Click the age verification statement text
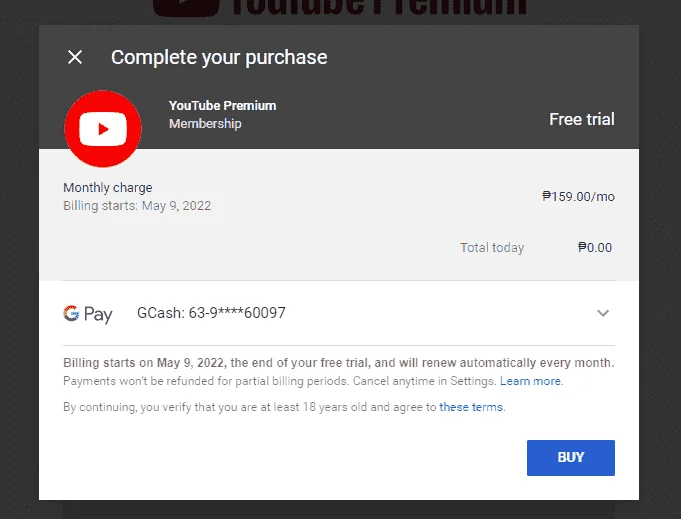 point(284,407)
